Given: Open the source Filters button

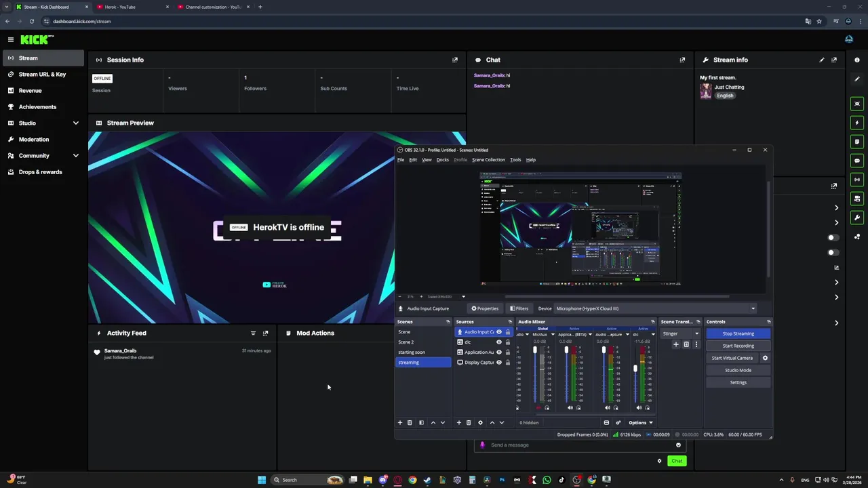Looking at the screenshot, I should tap(519, 308).
